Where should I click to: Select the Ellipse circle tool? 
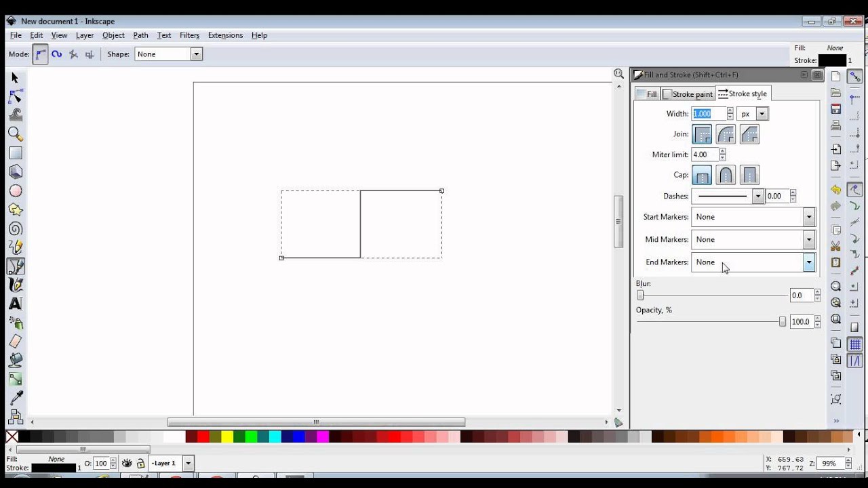coord(16,191)
